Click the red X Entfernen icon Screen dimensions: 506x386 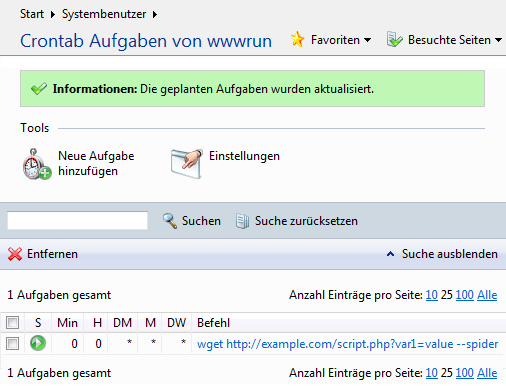click(x=15, y=254)
